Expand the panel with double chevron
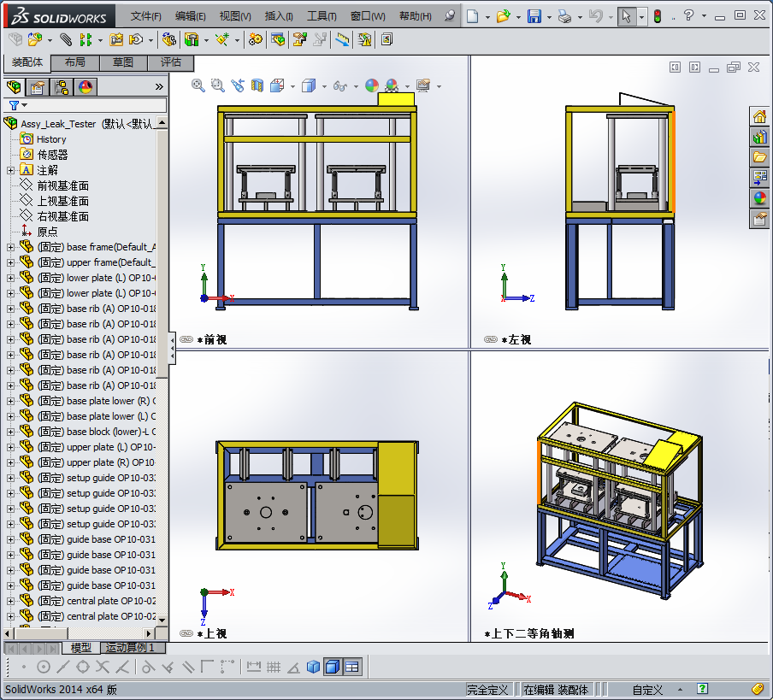The height and width of the screenshot is (700, 773). click(x=159, y=86)
